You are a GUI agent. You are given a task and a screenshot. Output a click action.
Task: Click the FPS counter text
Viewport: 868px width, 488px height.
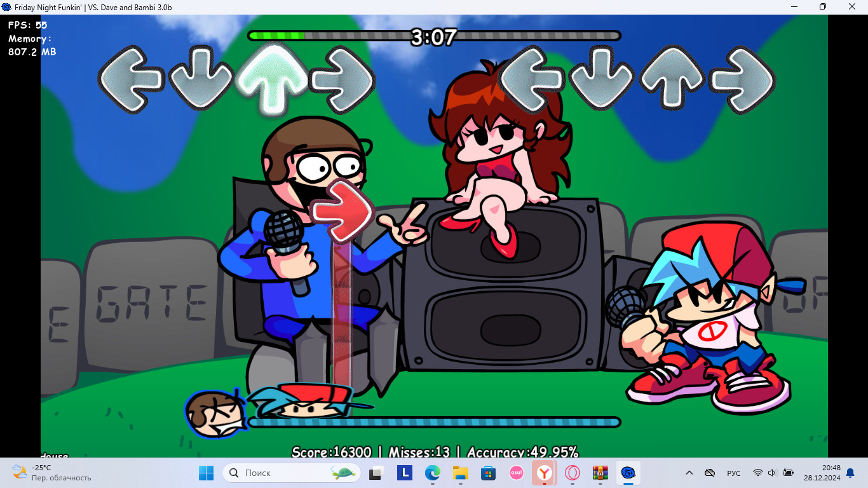click(x=27, y=25)
